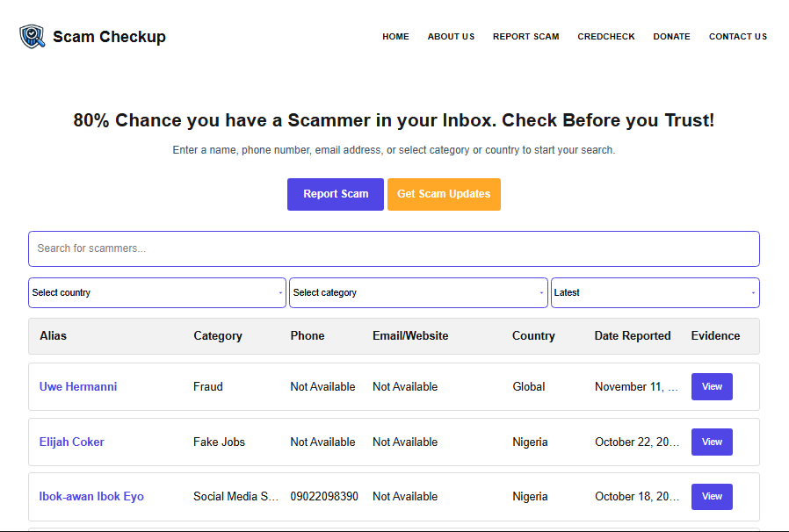Viewport: 789px width, 532px height.
Task: Focus the Search for scammers field
Action: 394,249
